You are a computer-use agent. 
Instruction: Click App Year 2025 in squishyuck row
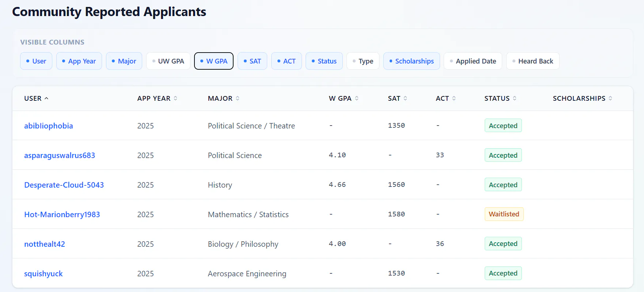point(145,274)
